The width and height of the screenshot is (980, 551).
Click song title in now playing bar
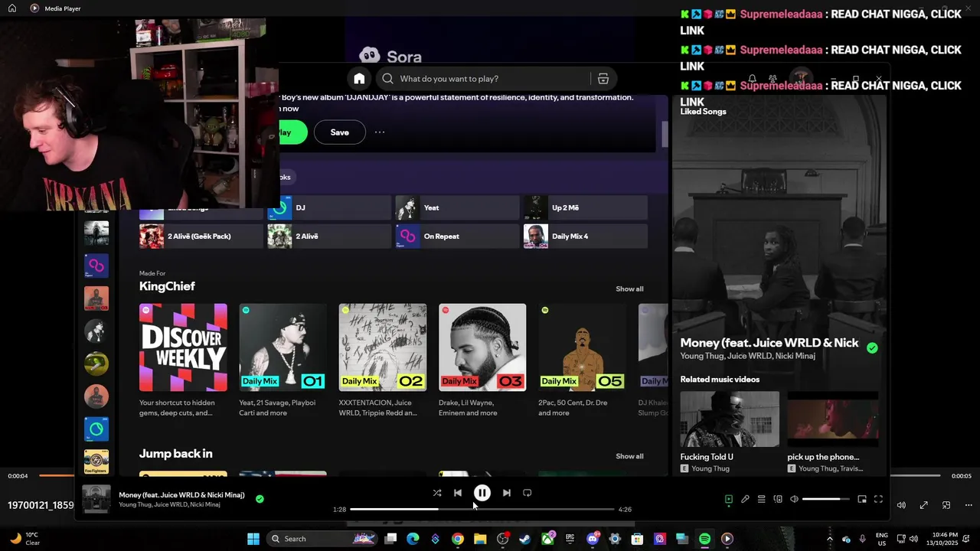click(181, 495)
